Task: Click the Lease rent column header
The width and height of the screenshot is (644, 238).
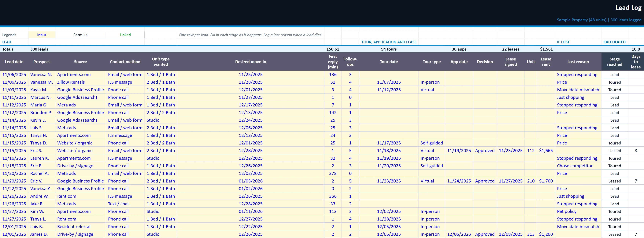Action: click(546, 62)
